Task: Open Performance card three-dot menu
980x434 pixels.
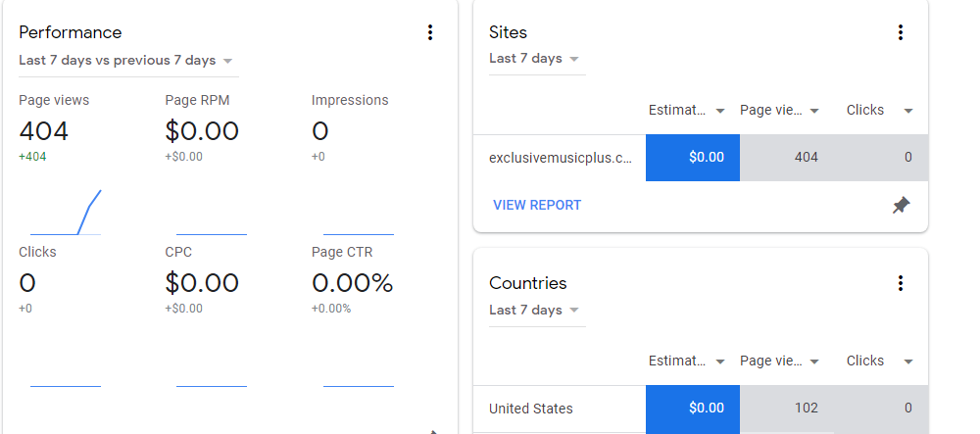Action: [x=429, y=33]
